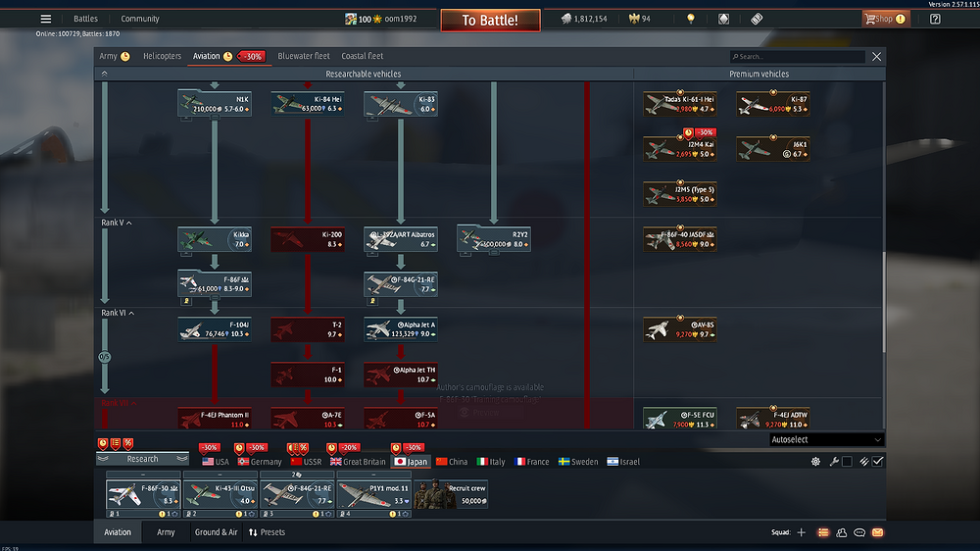Click the 0/5 rank progress indicator

pyautogui.click(x=105, y=357)
